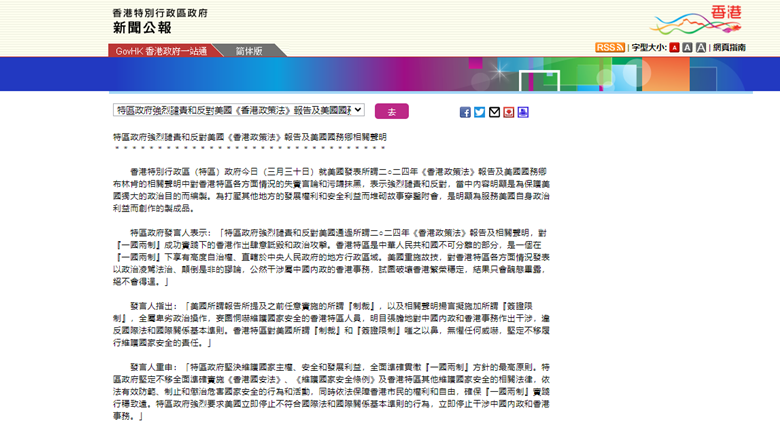This screenshot has width=780, height=429.
Task: Click the GovHK 香港政府一站通 tab
Action: click(x=161, y=50)
